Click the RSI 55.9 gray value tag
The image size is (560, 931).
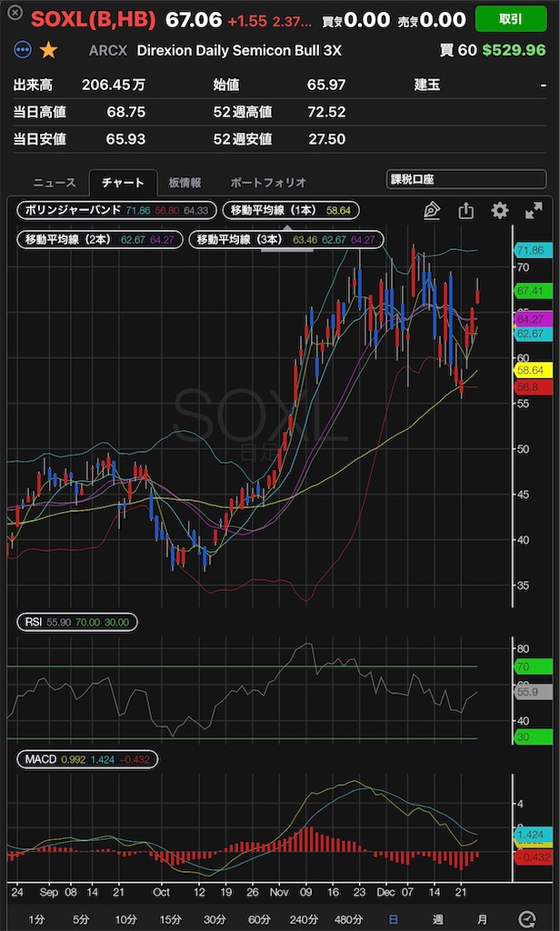click(x=532, y=692)
